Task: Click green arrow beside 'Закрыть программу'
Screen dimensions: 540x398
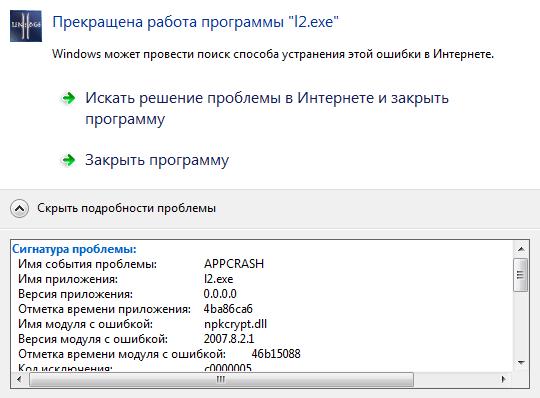Action: 69,160
